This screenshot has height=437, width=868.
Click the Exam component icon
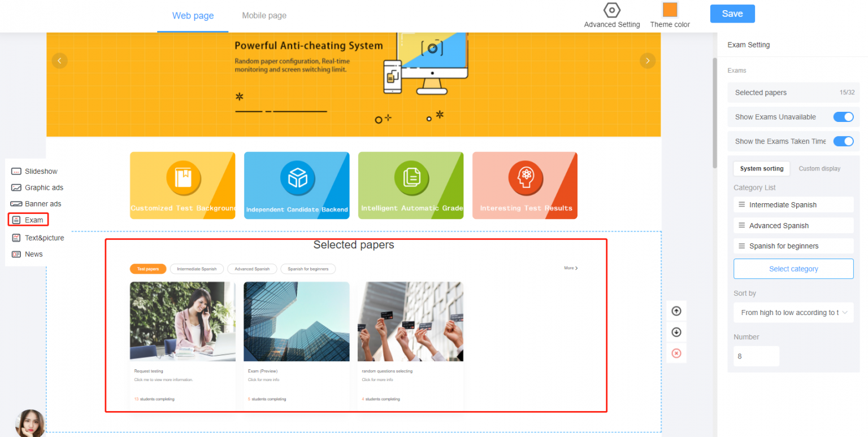[15, 220]
